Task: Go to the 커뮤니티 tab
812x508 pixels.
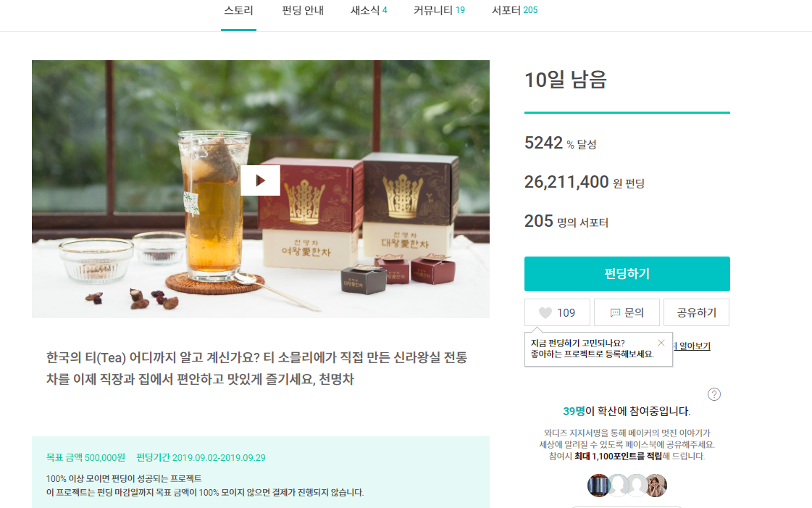Action: [x=439, y=10]
